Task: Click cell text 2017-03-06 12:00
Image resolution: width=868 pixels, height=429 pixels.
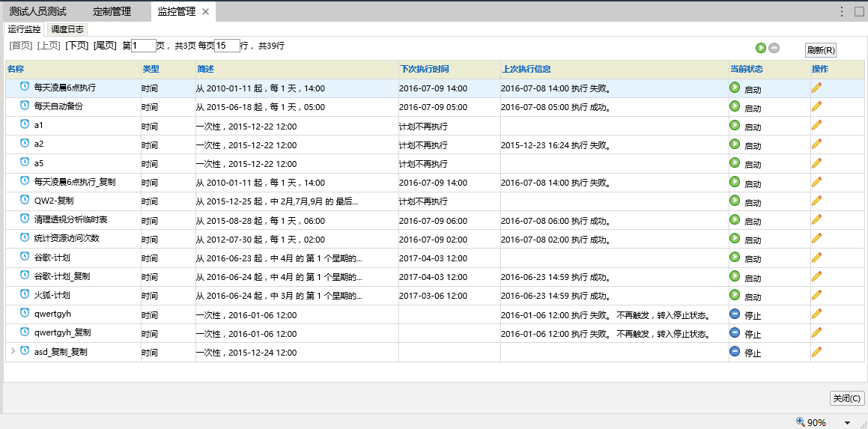Action: click(433, 296)
